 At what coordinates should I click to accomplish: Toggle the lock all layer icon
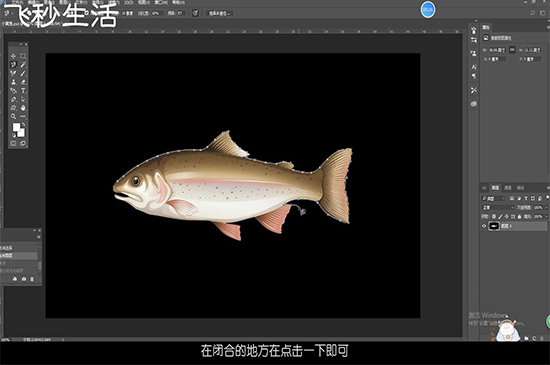(519, 217)
